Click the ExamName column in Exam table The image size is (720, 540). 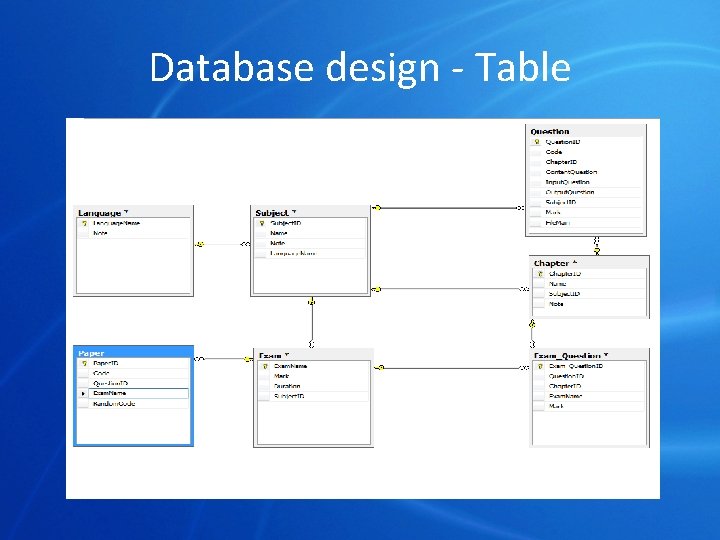[314, 366]
